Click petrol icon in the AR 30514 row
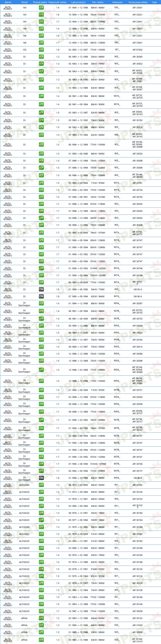Image resolution: width=161 pixels, height=644 pixels. tap(41, 347)
